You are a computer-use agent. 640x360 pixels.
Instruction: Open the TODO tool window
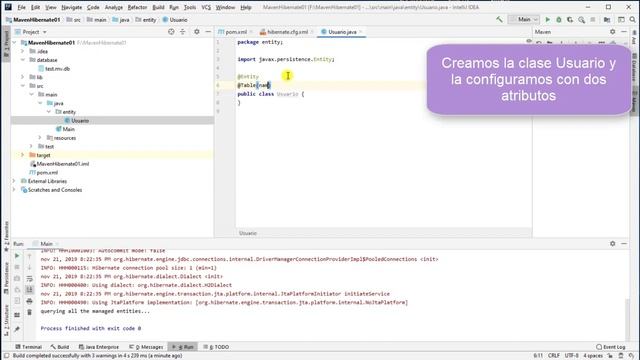click(216, 347)
